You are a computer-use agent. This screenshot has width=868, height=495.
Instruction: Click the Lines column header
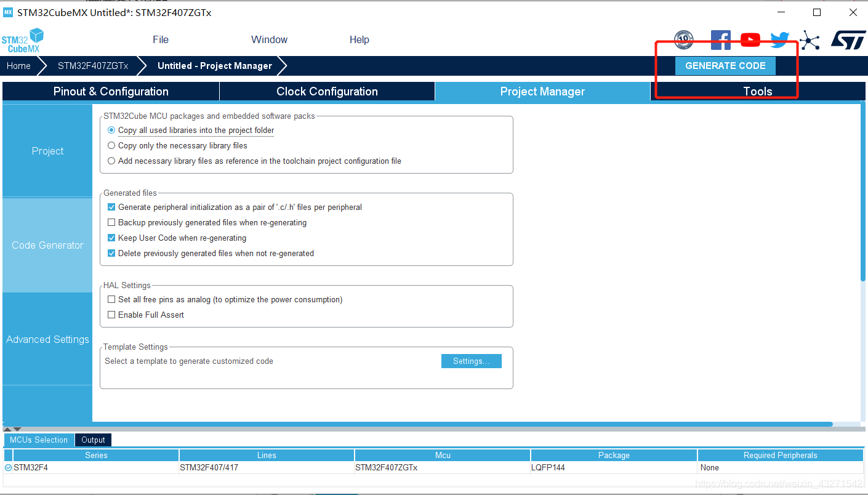coord(267,456)
